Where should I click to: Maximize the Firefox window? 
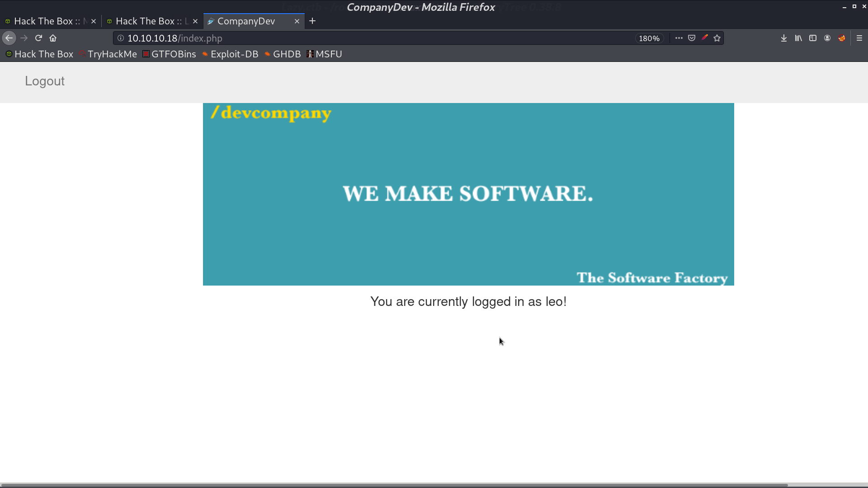[x=854, y=7]
